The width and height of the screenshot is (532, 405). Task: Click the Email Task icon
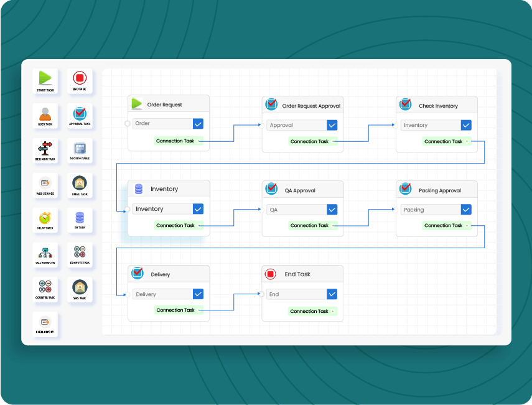(80, 184)
